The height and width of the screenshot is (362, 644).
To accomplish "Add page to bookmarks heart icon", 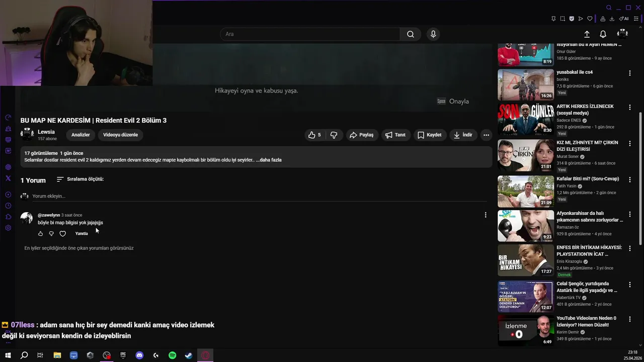I will 590,19.
